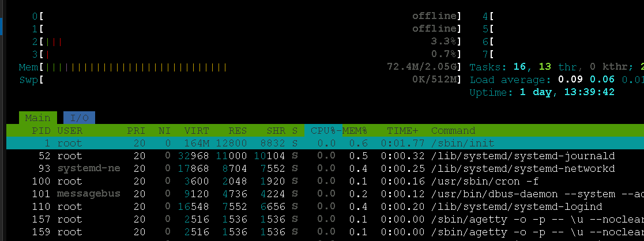
Task: Switch to the I/O tab
Action: pyautogui.click(x=79, y=118)
